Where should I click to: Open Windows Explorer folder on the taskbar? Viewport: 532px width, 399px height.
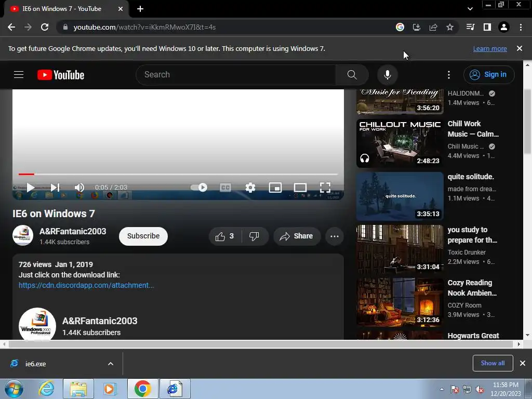click(x=78, y=389)
